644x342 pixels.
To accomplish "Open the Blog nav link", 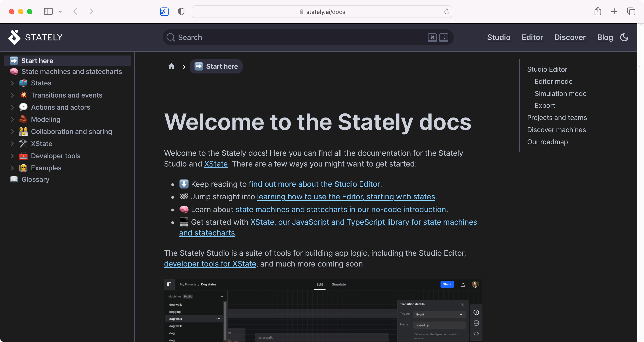I will coord(605,37).
